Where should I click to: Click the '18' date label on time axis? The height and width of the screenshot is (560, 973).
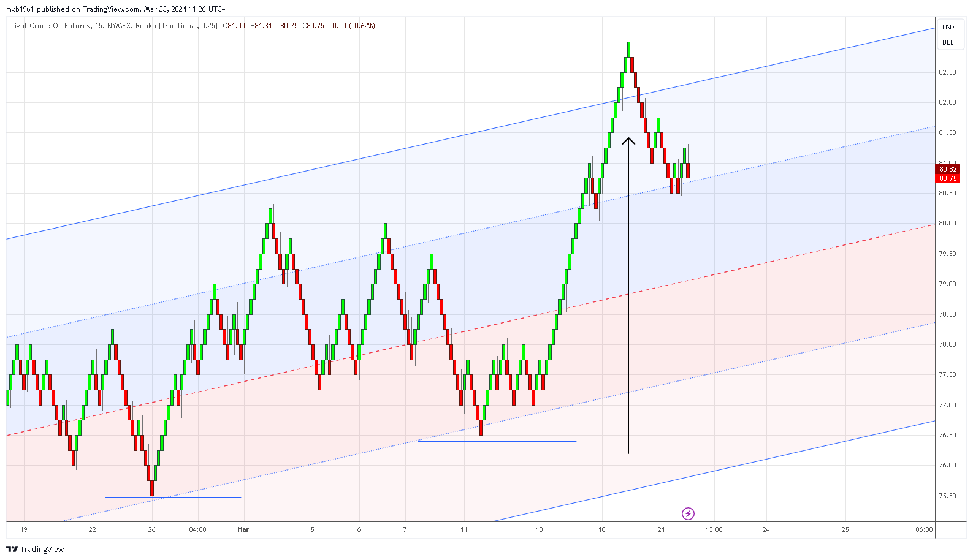[x=602, y=529]
